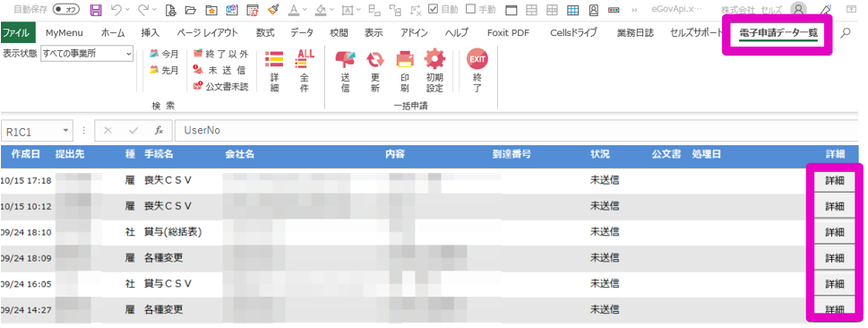This screenshot has width=868, height=328.
Task: Click the 詳細 search icon in ribbon
Action: 274,71
